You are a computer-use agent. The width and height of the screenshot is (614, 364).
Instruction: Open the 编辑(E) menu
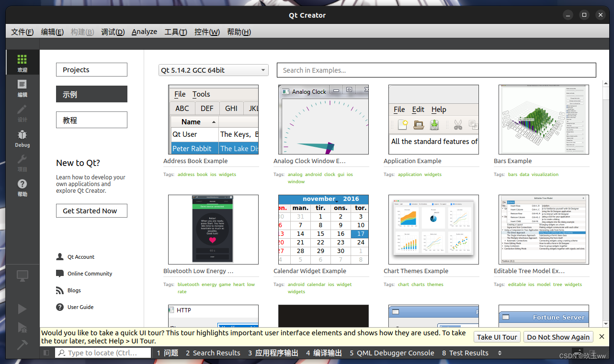52,32
